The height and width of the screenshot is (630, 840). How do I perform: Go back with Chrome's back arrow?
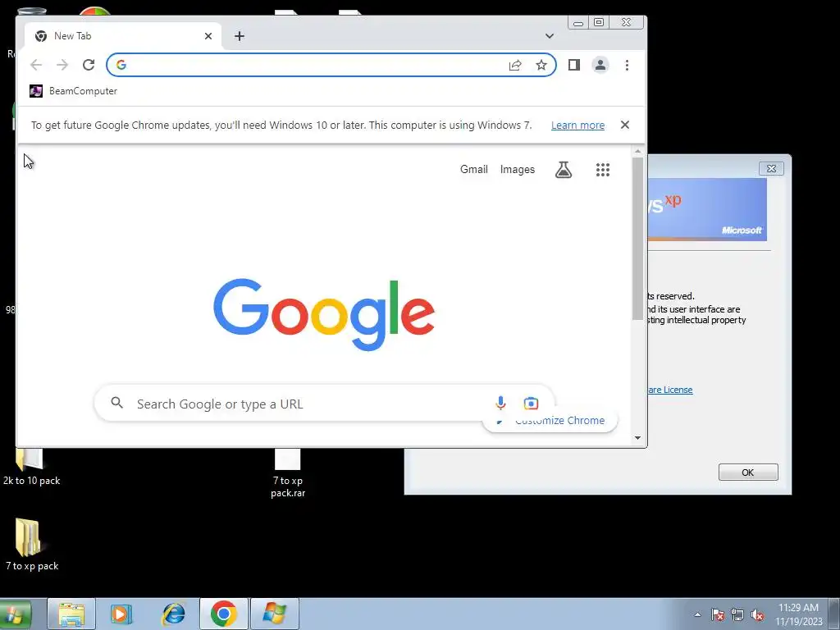[x=36, y=65]
